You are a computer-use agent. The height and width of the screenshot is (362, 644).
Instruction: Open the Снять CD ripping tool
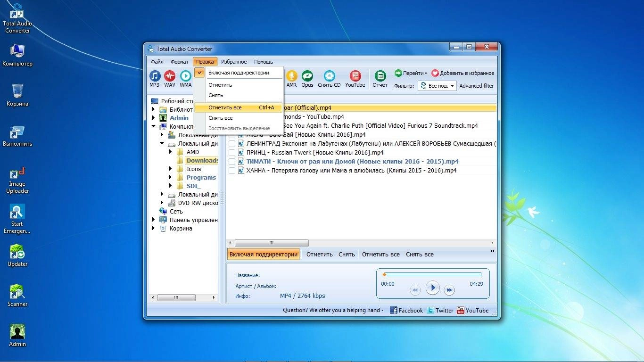[x=329, y=79]
